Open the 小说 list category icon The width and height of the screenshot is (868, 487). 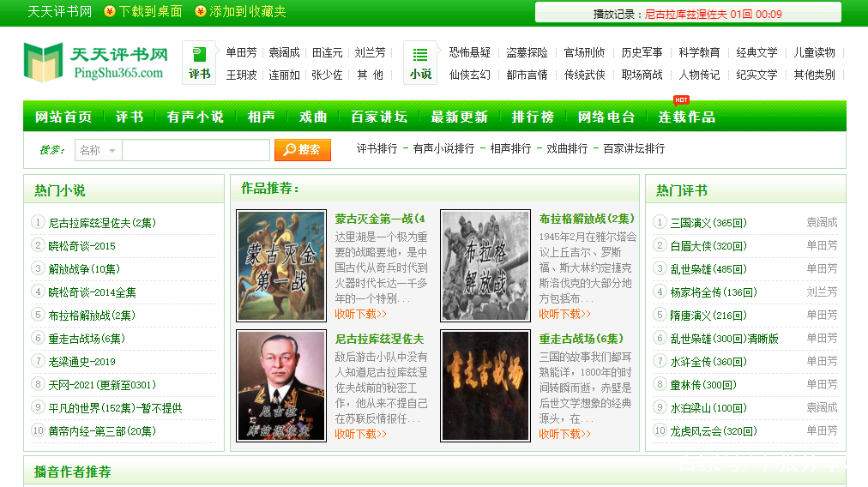click(420, 63)
